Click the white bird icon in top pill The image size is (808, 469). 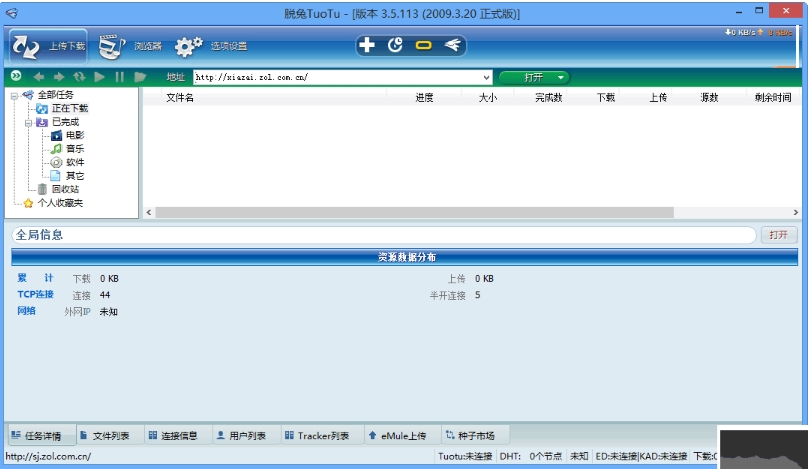[x=452, y=45]
